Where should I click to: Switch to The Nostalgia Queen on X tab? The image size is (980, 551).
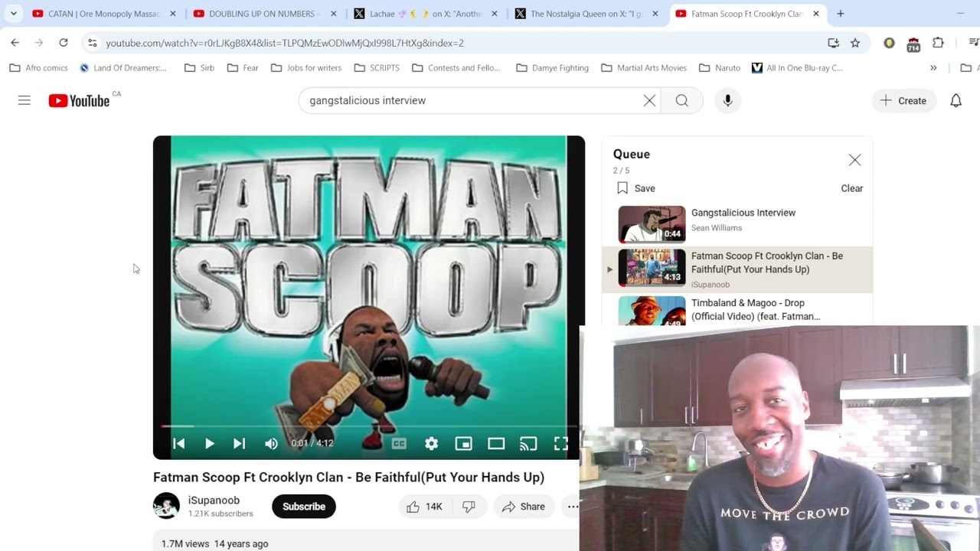pos(586,14)
